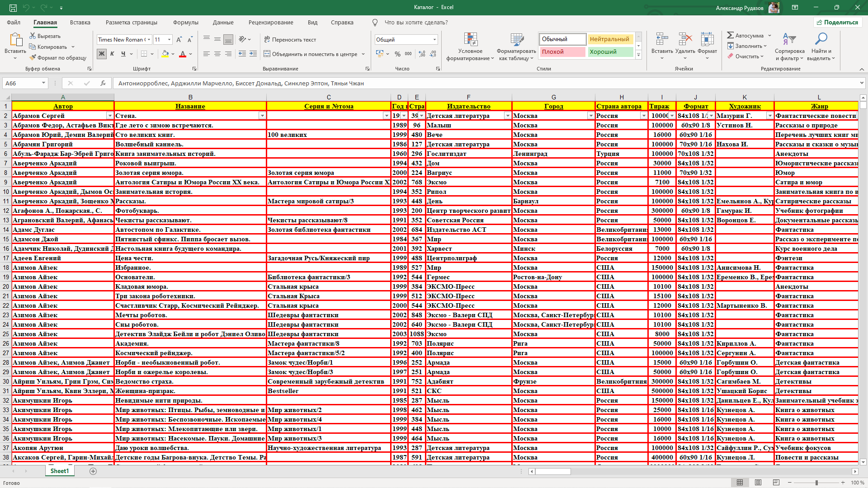Switch to the Формулы ribbon tab

(186, 23)
